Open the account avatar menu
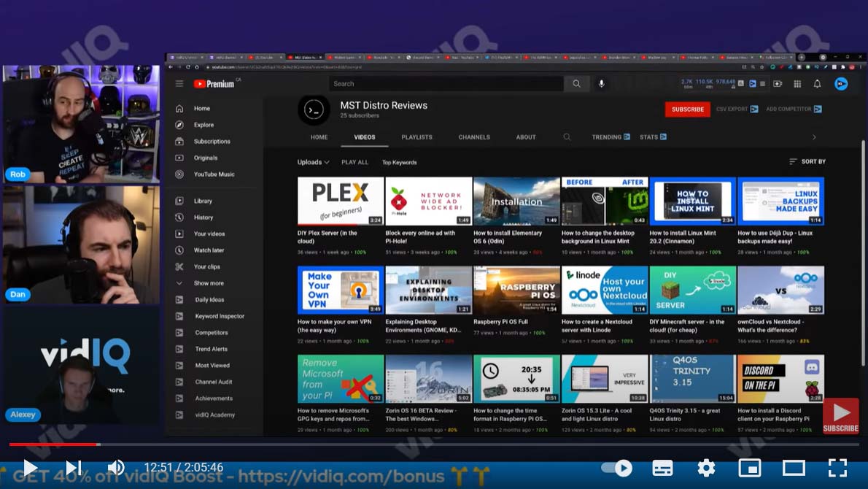The width and height of the screenshot is (868, 489). click(x=841, y=84)
